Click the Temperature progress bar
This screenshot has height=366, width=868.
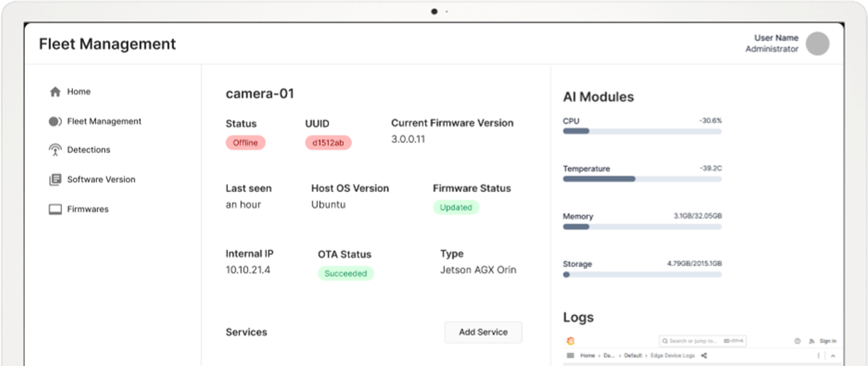(642, 179)
